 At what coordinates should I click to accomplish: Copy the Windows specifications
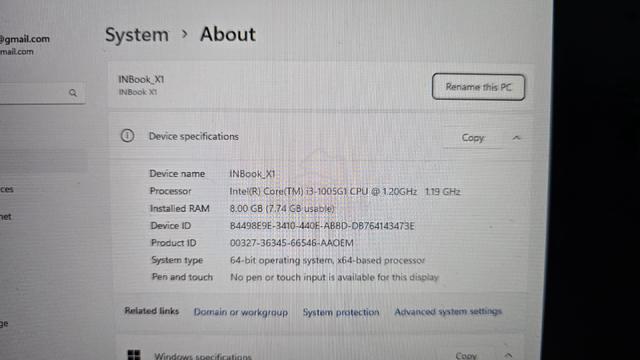tap(466, 356)
